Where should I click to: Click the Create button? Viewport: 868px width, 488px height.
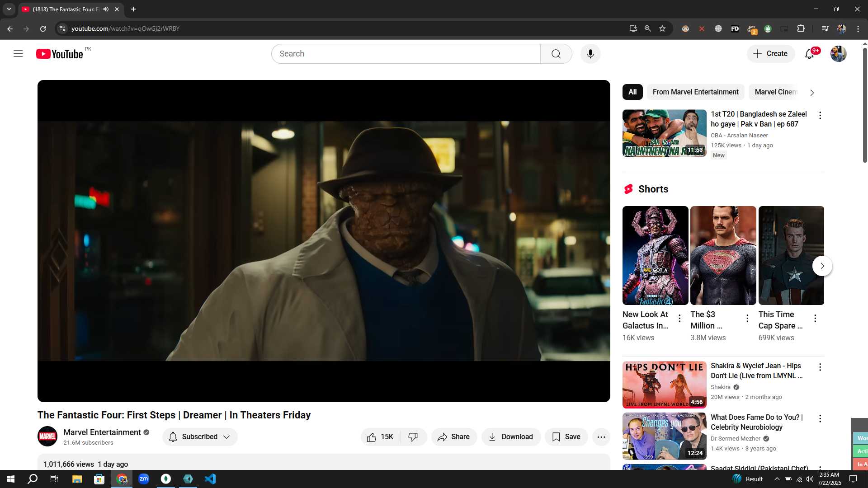pos(771,54)
